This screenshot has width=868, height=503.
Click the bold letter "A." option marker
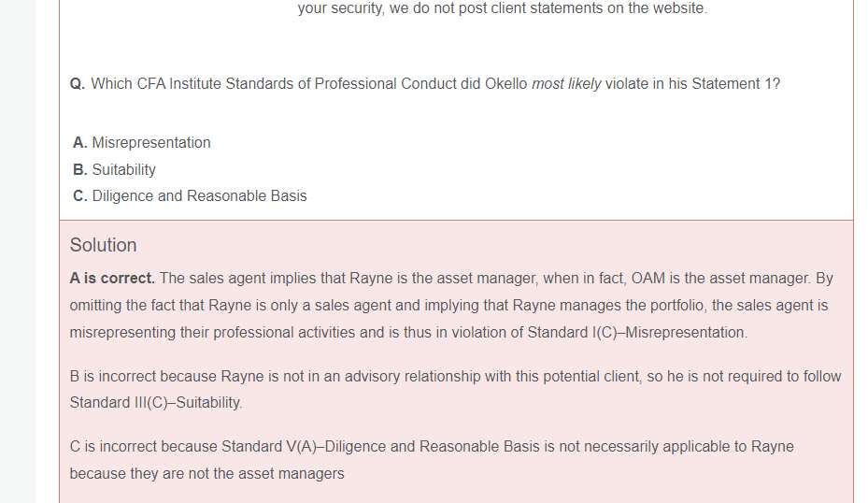tap(80, 143)
